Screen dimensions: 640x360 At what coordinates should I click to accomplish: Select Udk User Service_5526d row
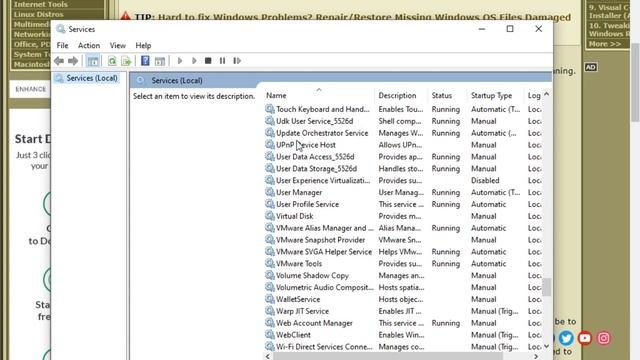click(314, 121)
